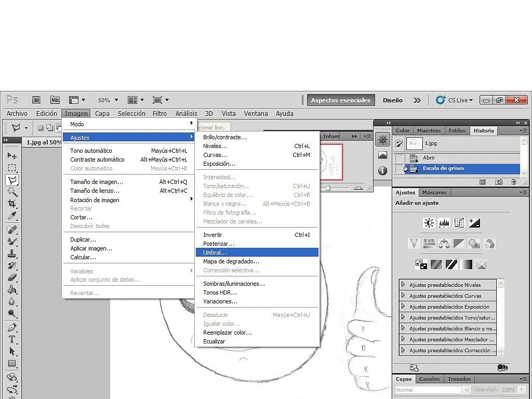Image resolution: width=532 pixels, height=399 pixels.
Task: Create new document from current state icon
Action: point(483,182)
